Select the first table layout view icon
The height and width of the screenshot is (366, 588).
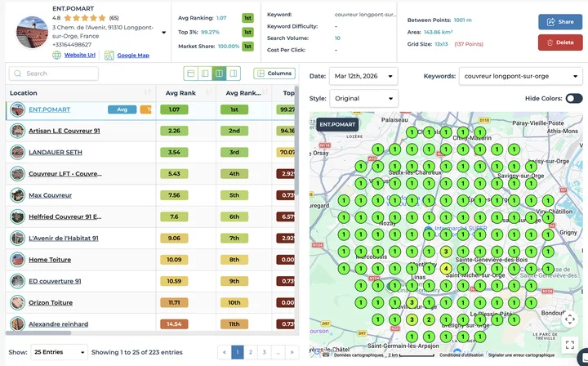point(190,74)
